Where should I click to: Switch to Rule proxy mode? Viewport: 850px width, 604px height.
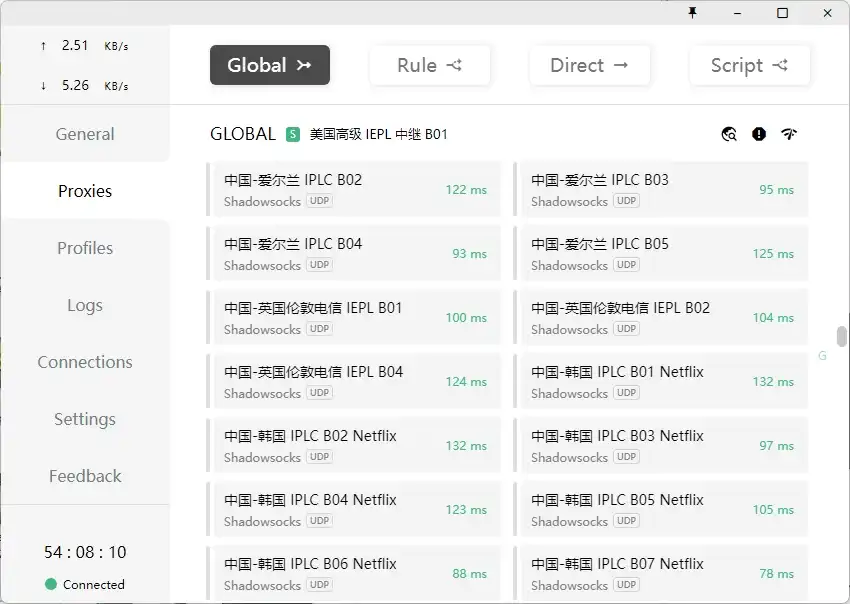(x=429, y=65)
